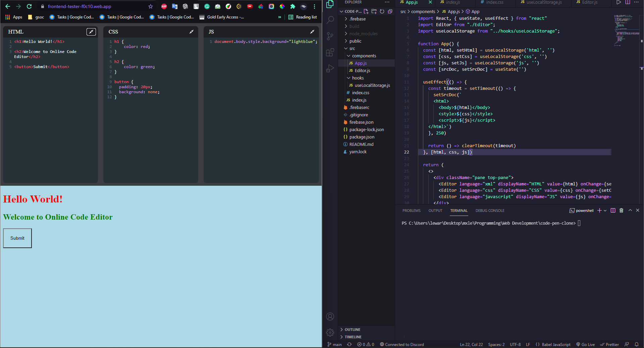Create a new folder in Explorer
The width and height of the screenshot is (644, 348).
[374, 11]
